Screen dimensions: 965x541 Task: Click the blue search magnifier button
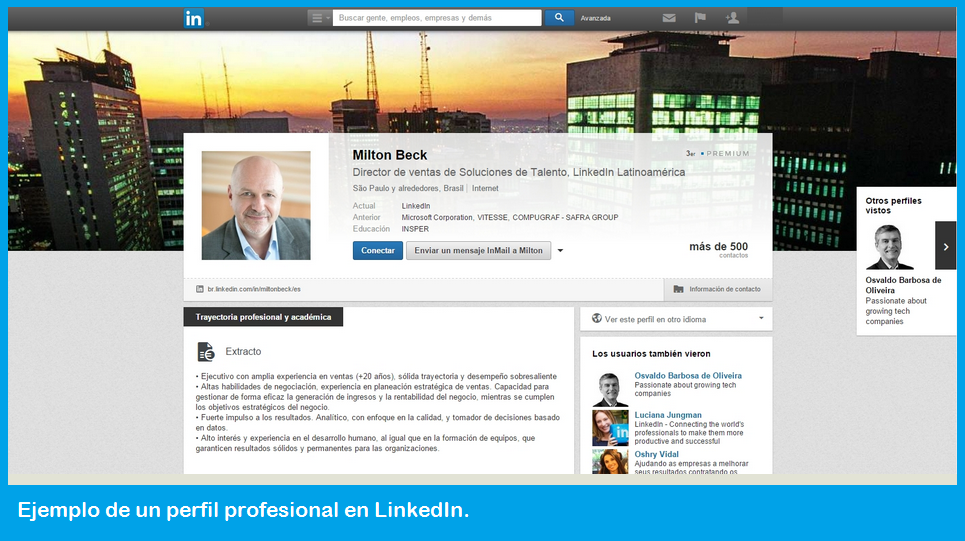pos(559,18)
